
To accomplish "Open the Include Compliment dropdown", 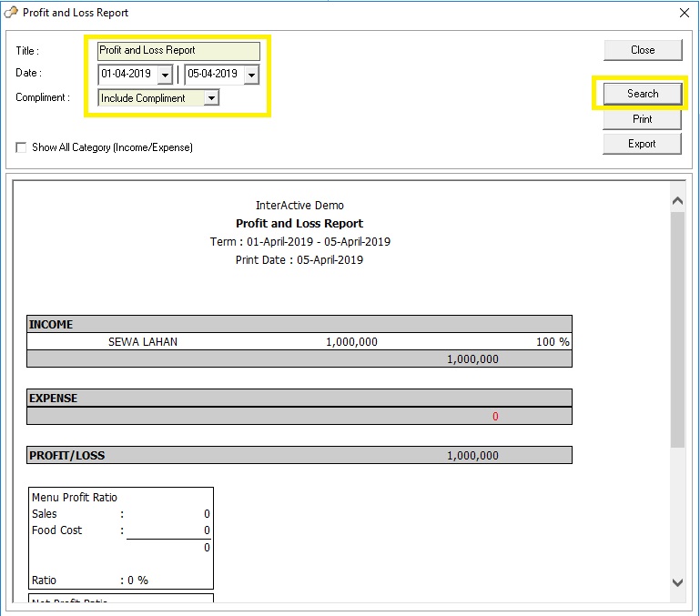I will click(211, 98).
